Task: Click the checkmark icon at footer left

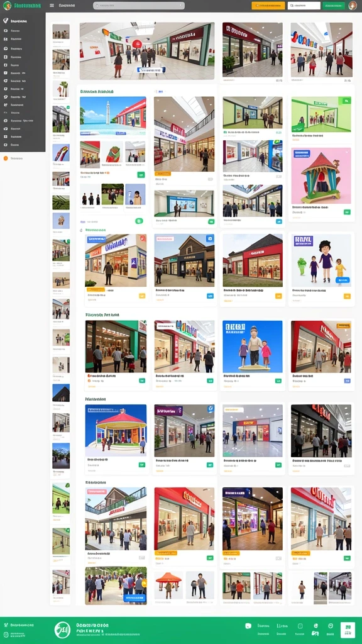Action: tap(6, 625)
